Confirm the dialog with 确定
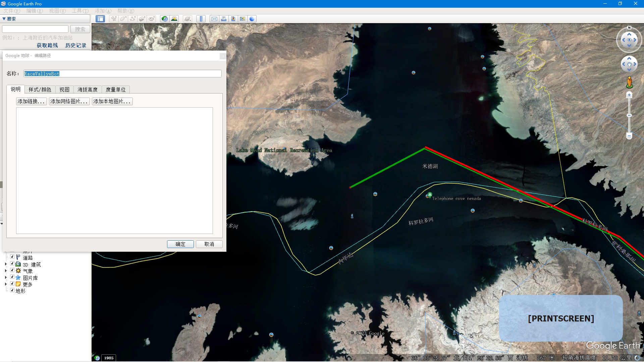644x362 pixels. point(180,244)
